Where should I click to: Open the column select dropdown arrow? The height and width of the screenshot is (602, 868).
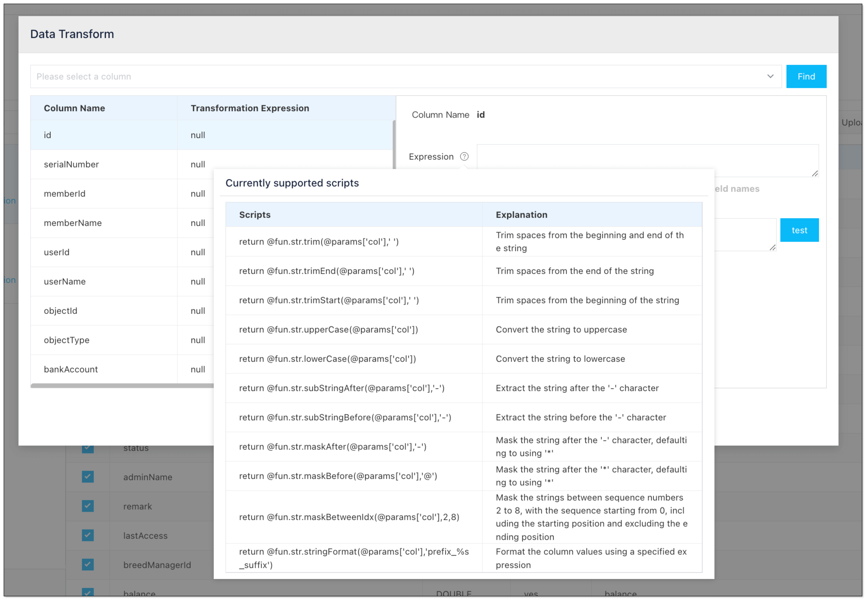click(770, 76)
